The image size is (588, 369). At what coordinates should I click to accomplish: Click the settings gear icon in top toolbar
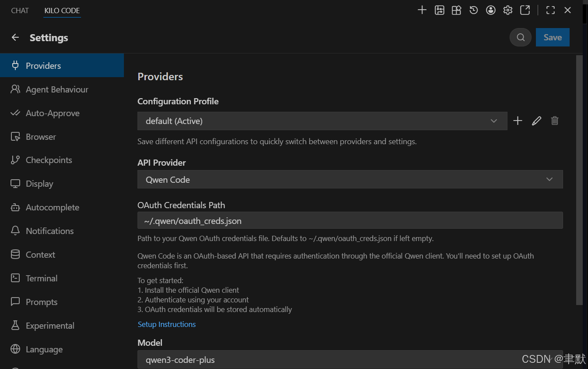tap(508, 10)
